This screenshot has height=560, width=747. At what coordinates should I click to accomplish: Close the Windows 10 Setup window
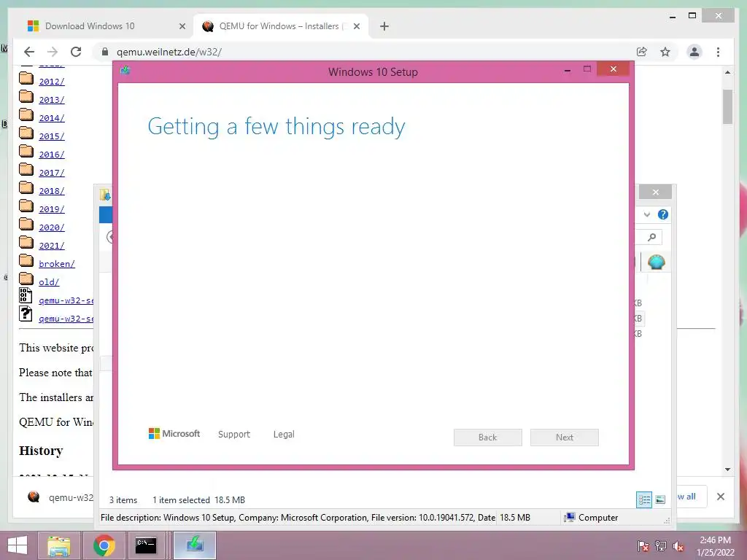coord(613,69)
